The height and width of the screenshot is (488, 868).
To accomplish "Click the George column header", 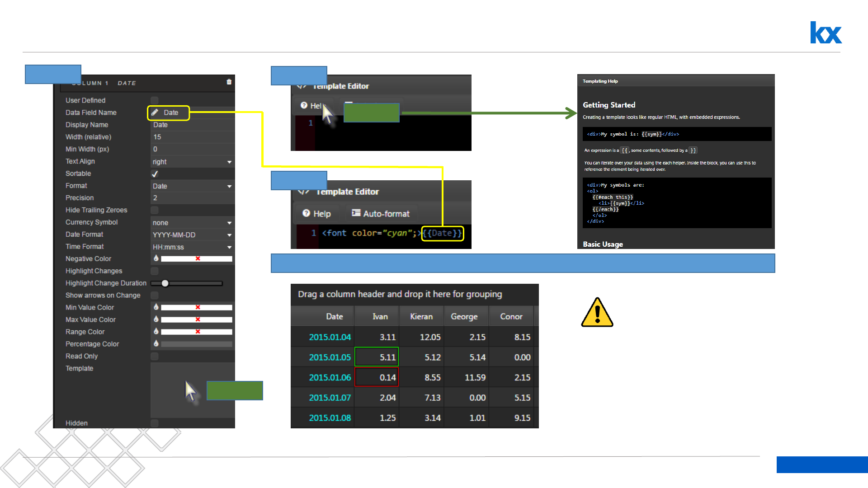I will point(464,317).
